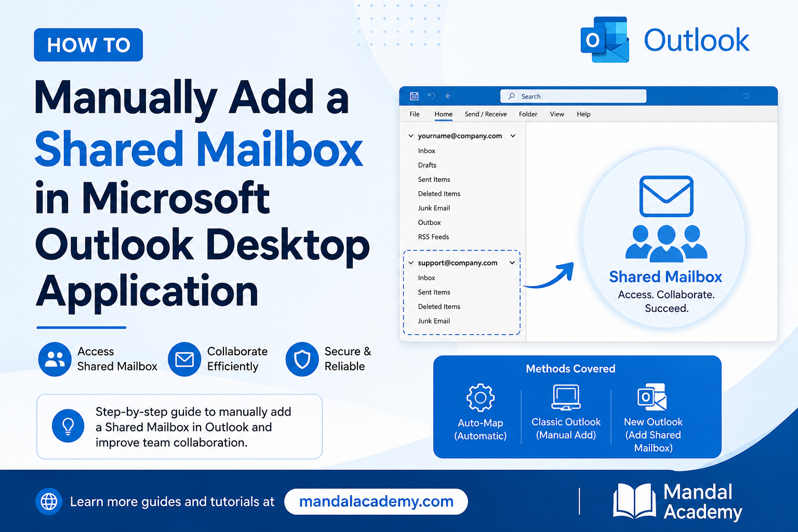
Task: Open the Drafts folder
Action: coord(427,165)
